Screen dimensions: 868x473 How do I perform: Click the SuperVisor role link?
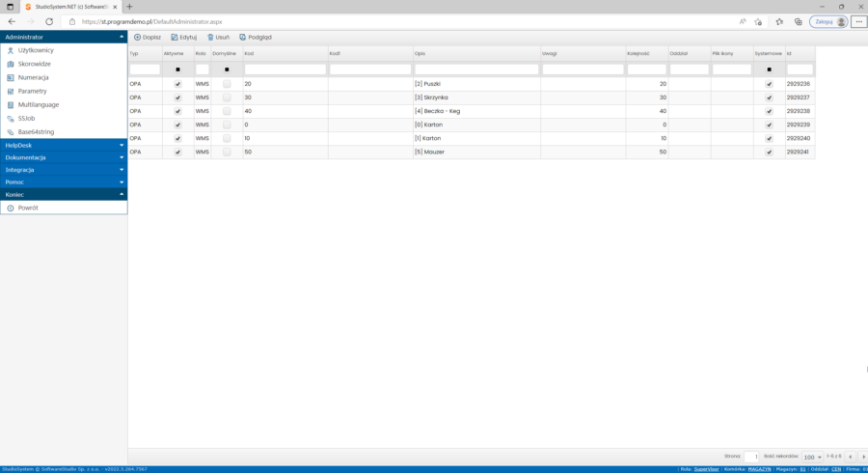[706, 469]
